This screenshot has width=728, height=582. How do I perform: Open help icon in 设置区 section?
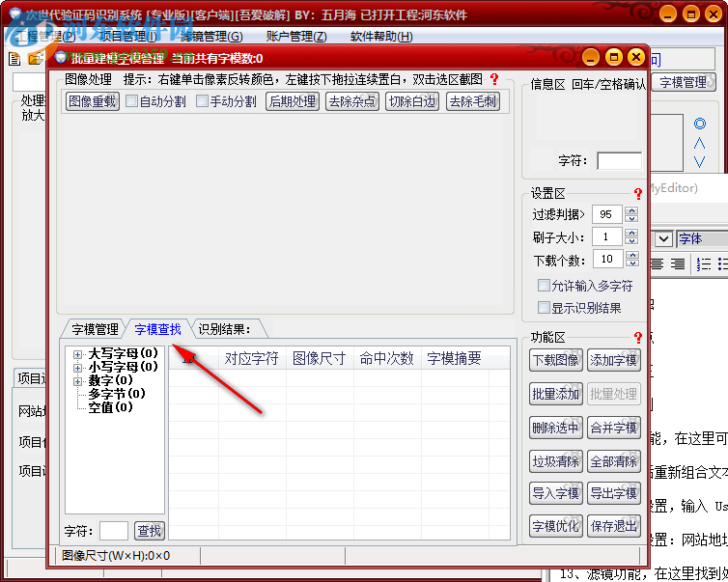[638, 194]
